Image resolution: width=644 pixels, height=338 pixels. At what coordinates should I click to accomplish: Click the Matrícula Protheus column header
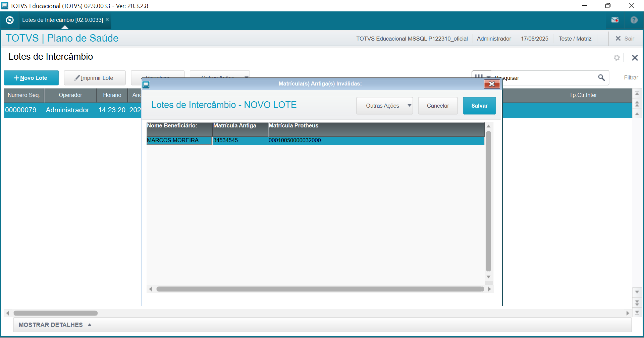pos(376,129)
